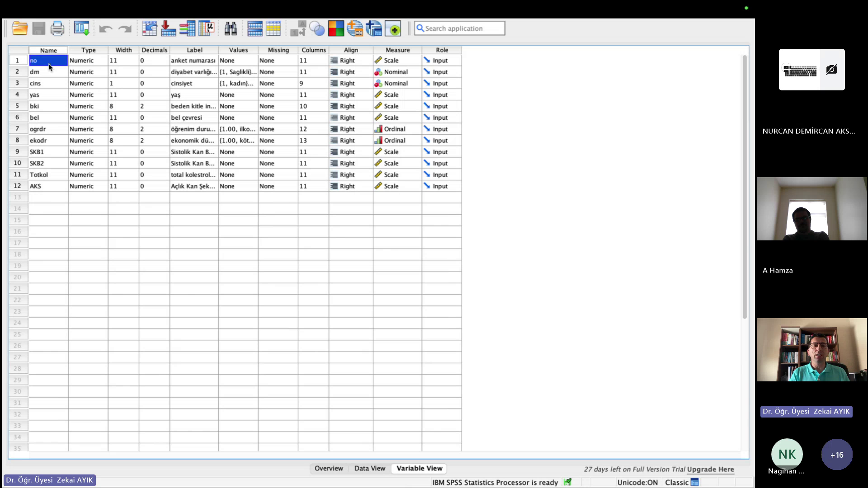
Task: Click the Save document disk icon
Action: coord(38,28)
